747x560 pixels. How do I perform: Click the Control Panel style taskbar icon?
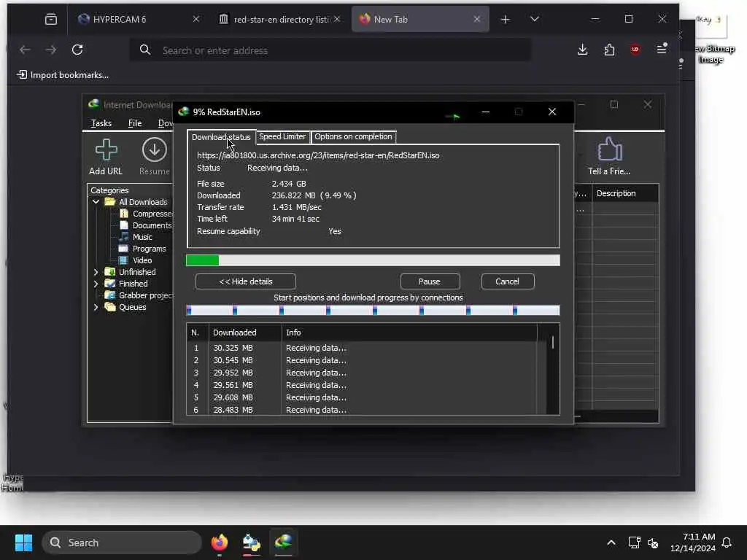(x=251, y=542)
